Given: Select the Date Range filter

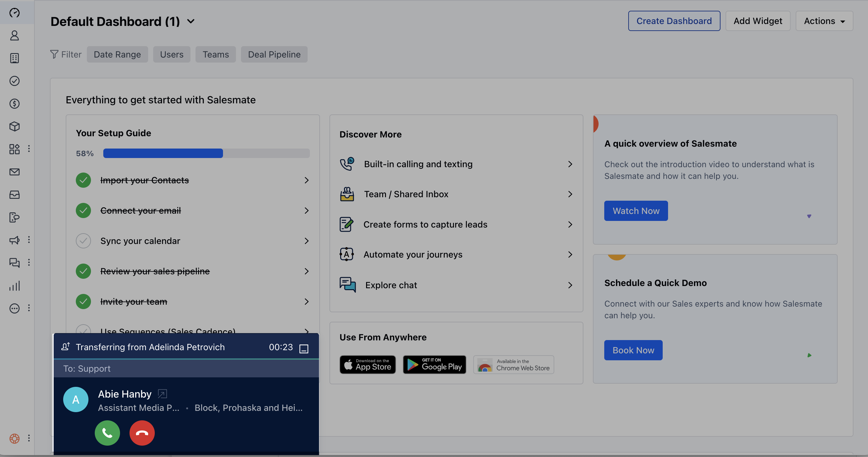Looking at the screenshot, I should (x=117, y=54).
